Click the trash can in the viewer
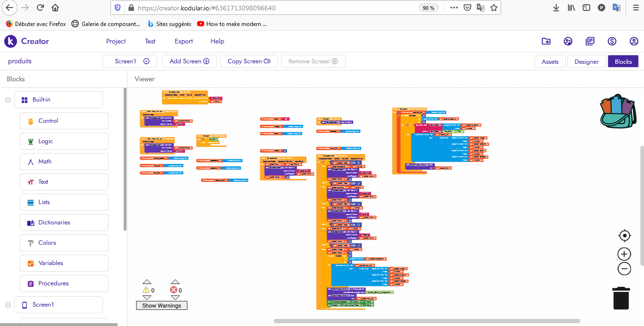This screenshot has width=644, height=326. pyautogui.click(x=621, y=298)
